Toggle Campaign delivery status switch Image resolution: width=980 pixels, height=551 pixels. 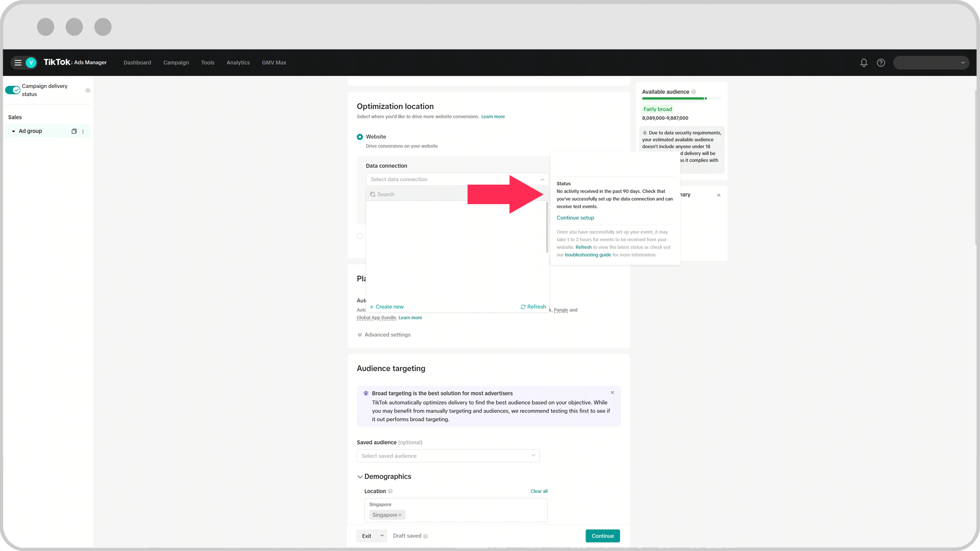(x=13, y=90)
